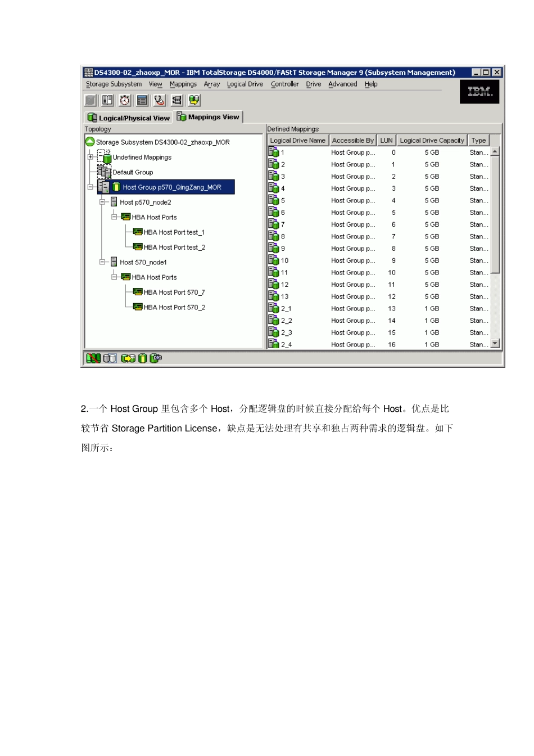Click the arrow-and-cylinder status bar icon

pyautogui.click(x=128, y=358)
